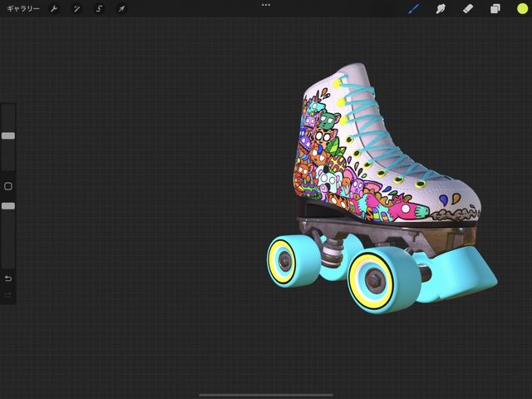This screenshot has width=532, height=399.
Task: Open the Layers panel
Action: point(495,8)
